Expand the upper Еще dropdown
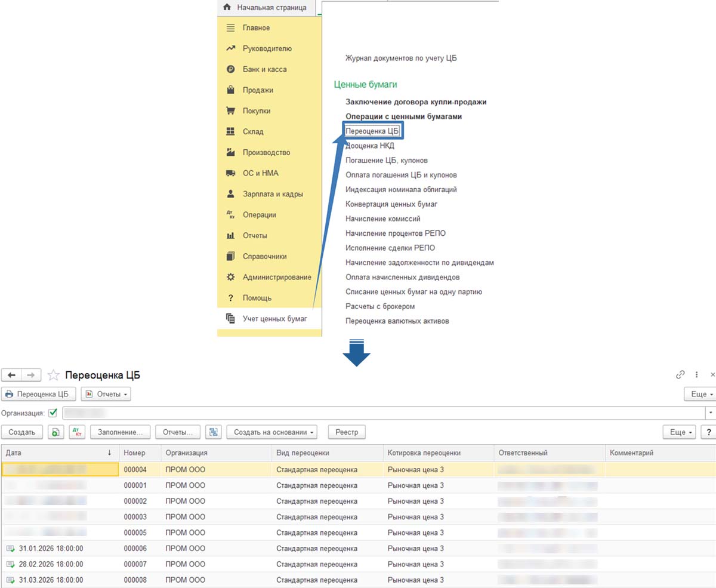The width and height of the screenshot is (716, 588). [699, 394]
